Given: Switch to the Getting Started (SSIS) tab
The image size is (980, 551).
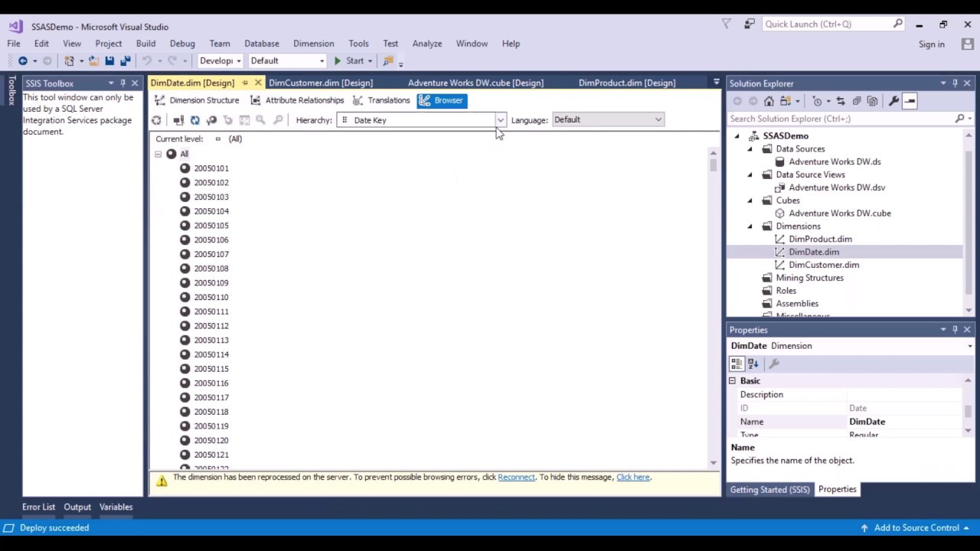Looking at the screenshot, I should pos(769,490).
